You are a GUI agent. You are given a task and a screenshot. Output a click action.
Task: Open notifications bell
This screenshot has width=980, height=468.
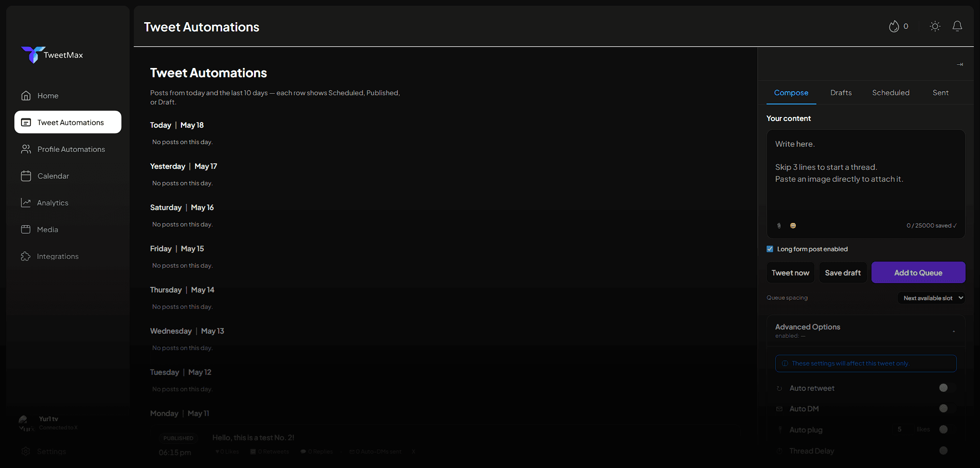pyautogui.click(x=957, y=26)
